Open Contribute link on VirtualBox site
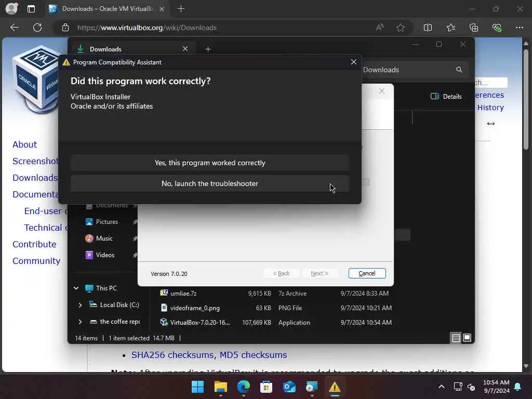Screen dimensions: 532x399 tap(34, 244)
